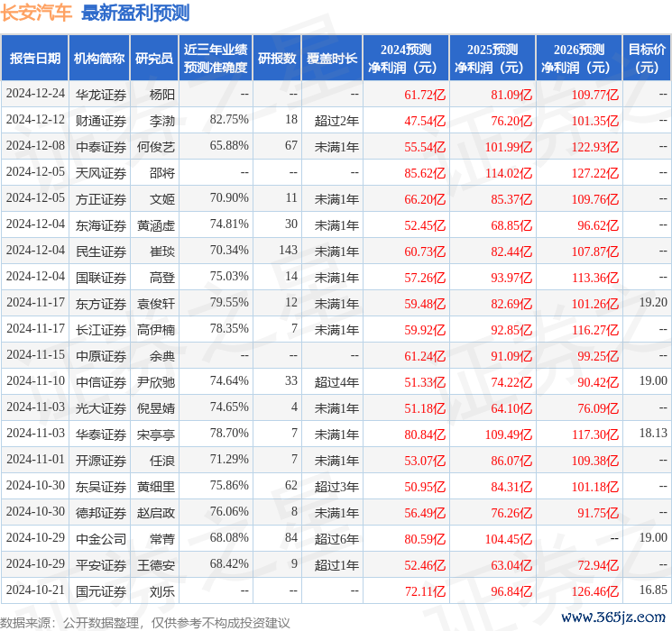Select the 华泰证券 institution cell
The height and width of the screenshot is (631, 672).
(101, 434)
